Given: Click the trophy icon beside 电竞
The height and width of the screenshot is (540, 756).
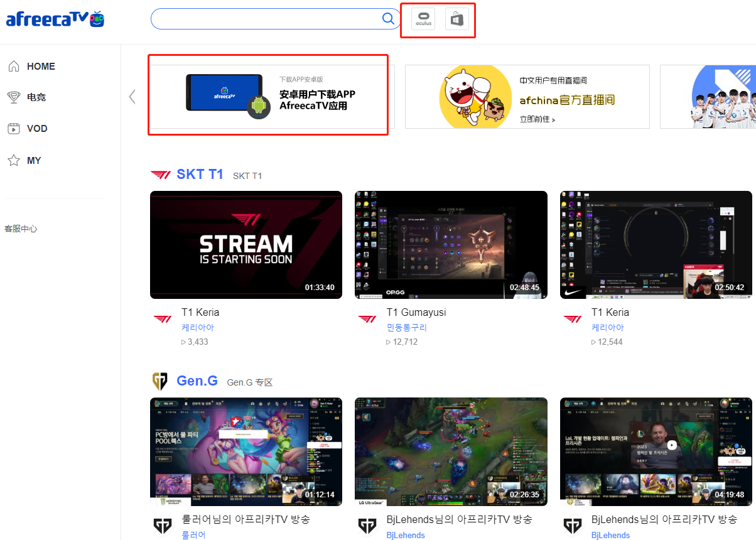Looking at the screenshot, I should coord(14,97).
